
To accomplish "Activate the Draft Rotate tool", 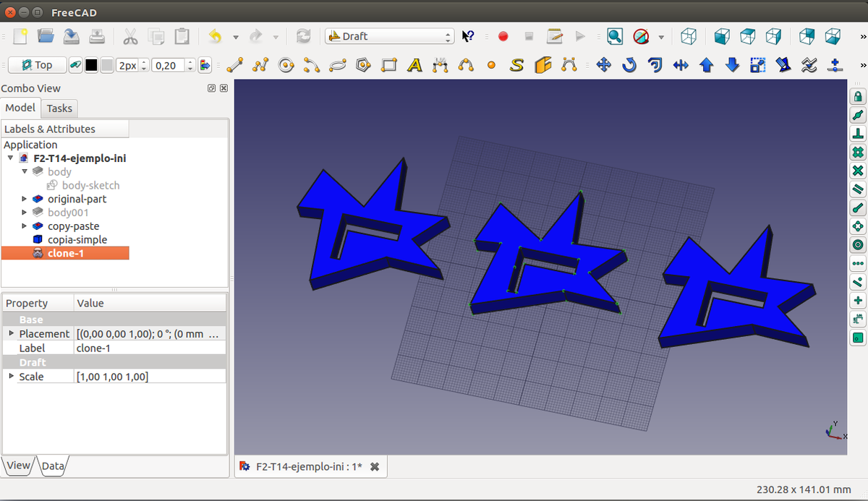I will (629, 65).
